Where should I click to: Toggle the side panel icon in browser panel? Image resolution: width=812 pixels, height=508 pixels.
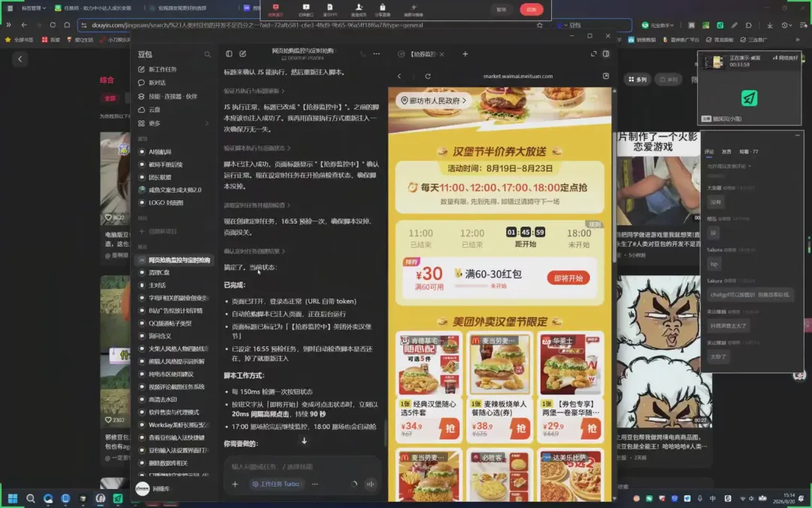tap(606, 54)
